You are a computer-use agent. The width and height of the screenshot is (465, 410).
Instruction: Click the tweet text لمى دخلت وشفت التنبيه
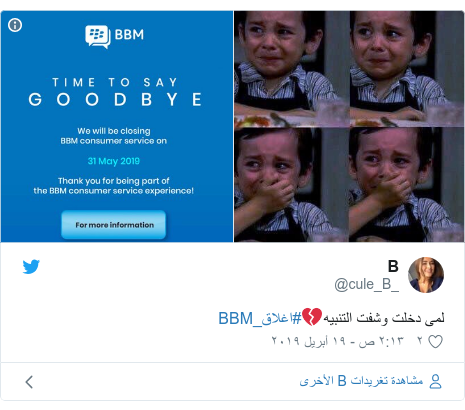coord(384,318)
